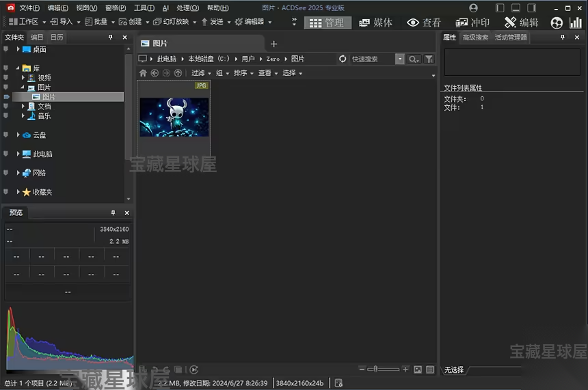Toggle easy-select marker beside 收藏夹
The height and width of the screenshot is (390, 588).
(x=5, y=192)
